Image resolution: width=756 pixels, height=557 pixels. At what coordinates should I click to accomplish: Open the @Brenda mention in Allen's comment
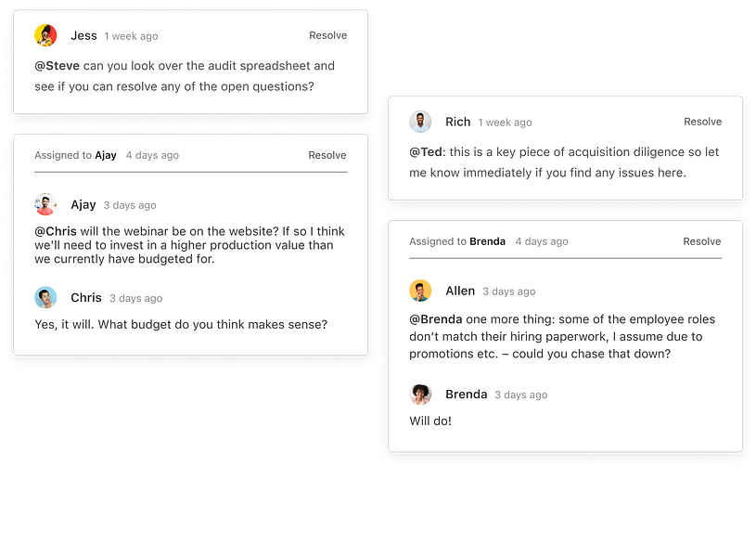pyautogui.click(x=435, y=319)
